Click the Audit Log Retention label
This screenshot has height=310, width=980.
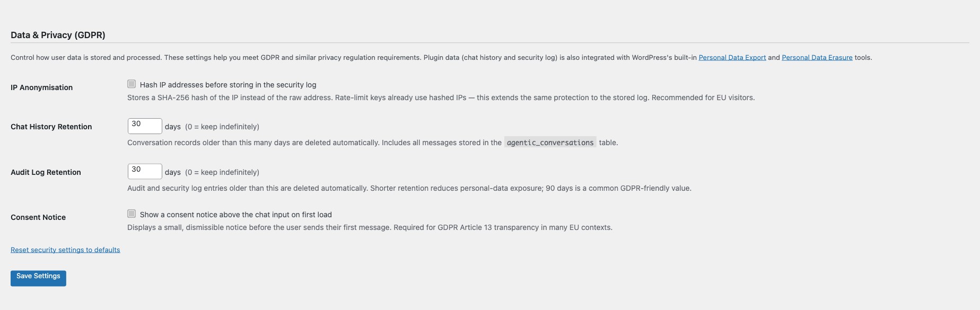(x=46, y=172)
